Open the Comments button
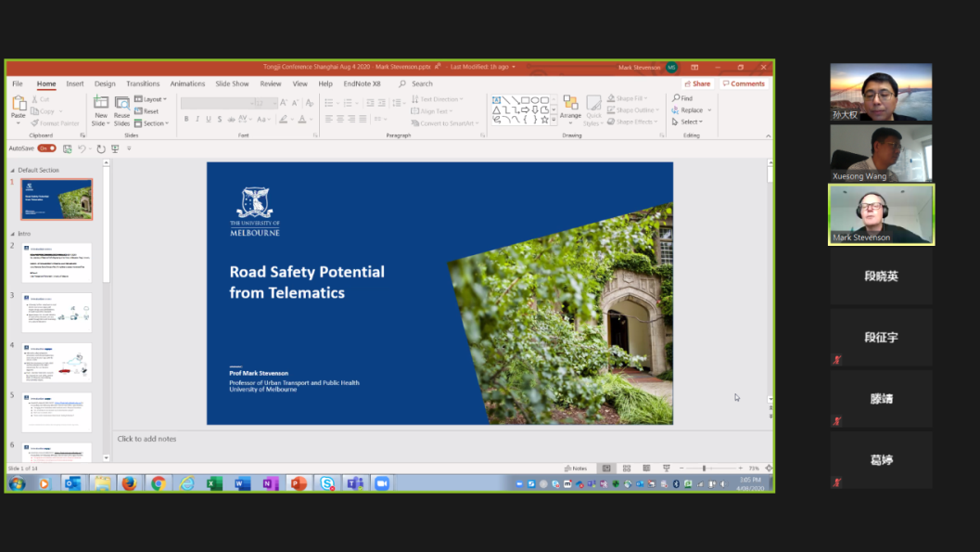 point(745,83)
